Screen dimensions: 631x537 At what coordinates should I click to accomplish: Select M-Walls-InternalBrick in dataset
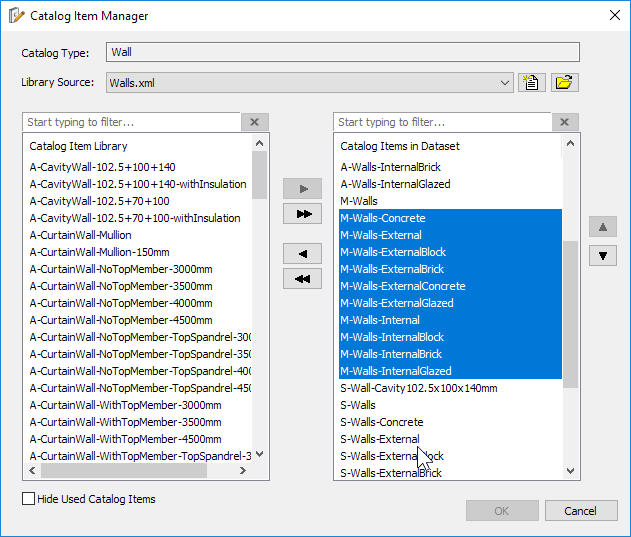(x=450, y=354)
